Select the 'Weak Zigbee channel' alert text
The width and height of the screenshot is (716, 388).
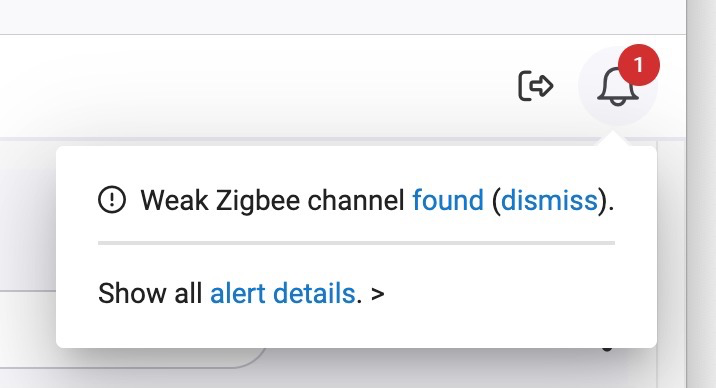pyautogui.click(x=273, y=200)
